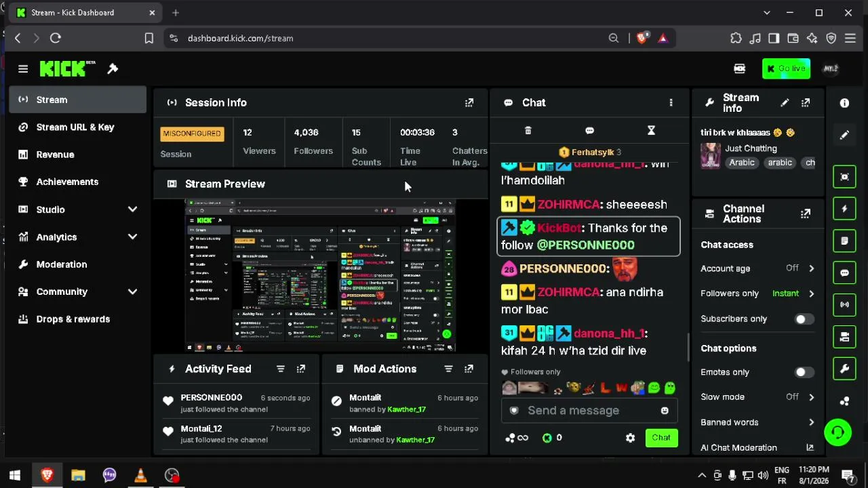Edit stream info using the pencil icon in Stream info header
The width and height of the screenshot is (868, 488).
tap(785, 103)
